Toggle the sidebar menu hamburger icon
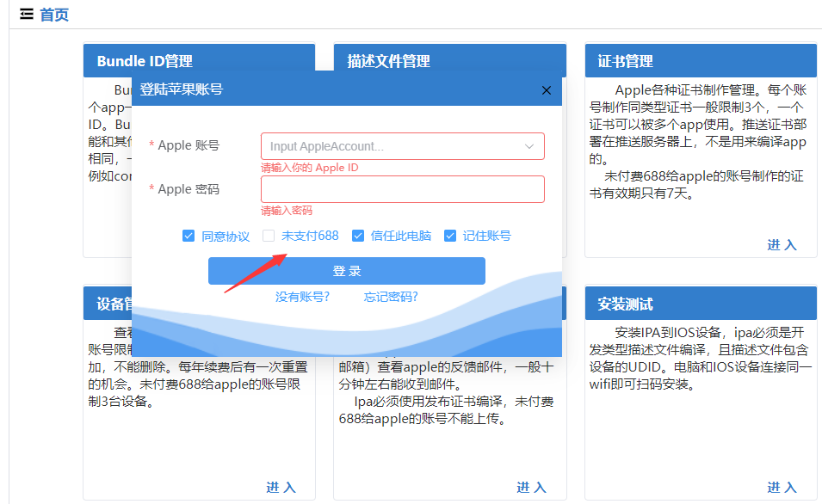 (27, 14)
